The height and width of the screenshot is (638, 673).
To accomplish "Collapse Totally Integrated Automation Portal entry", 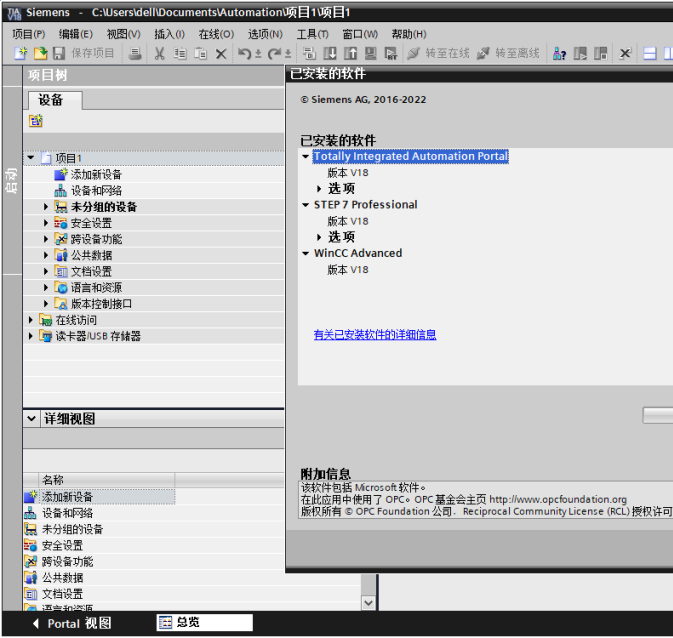I will pyautogui.click(x=305, y=156).
